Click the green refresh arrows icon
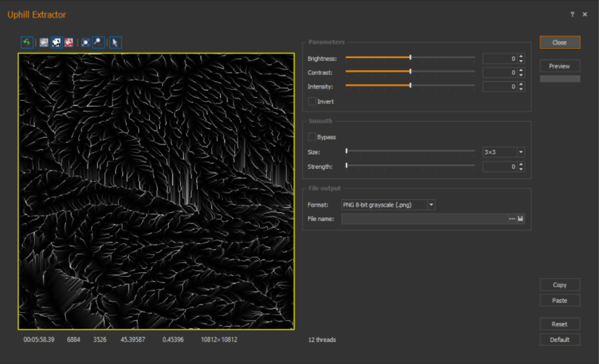Image resolution: width=599 pixels, height=364 pixels. pos(27,42)
